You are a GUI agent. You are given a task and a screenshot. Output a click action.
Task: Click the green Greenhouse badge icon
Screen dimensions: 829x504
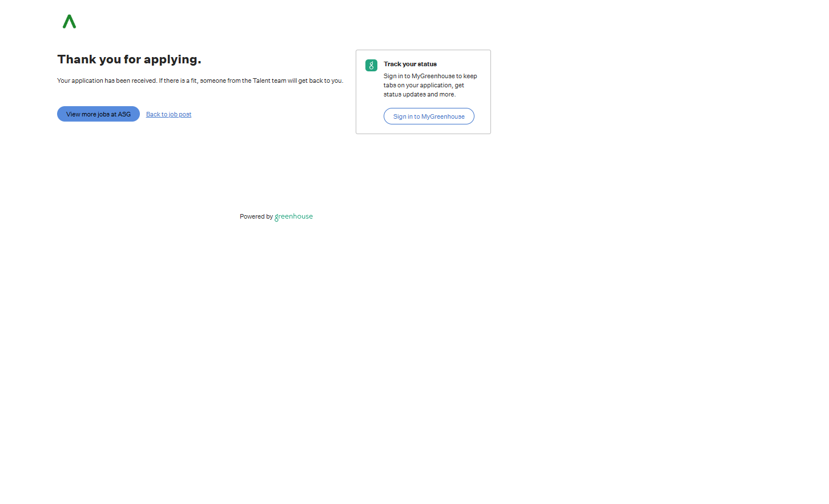pos(371,66)
